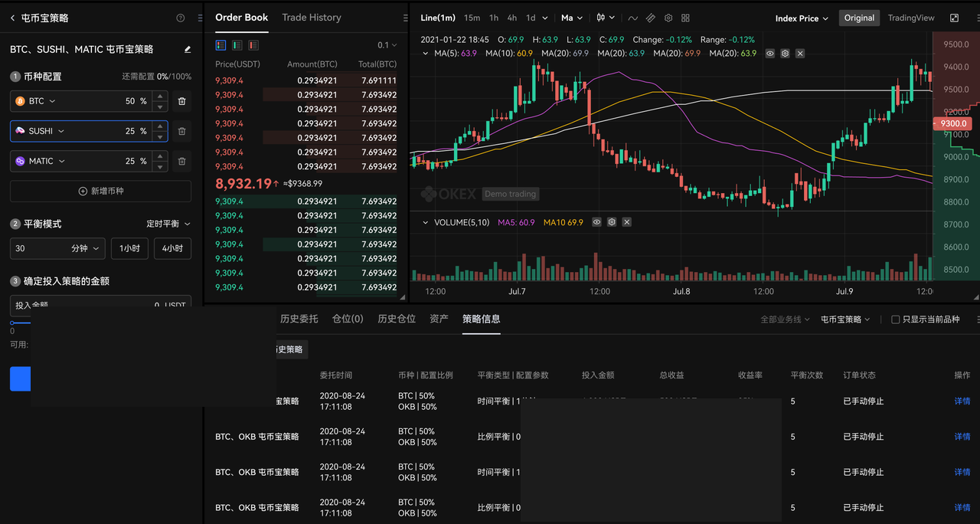Toggle visibility of the VOLUME indicator
The image size is (980, 524).
point(596,222)
